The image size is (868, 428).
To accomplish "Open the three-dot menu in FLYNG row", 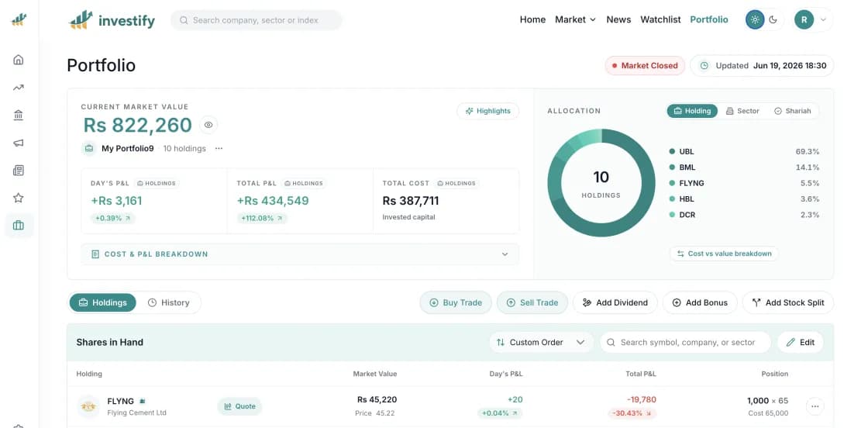I will click(815, 406).
